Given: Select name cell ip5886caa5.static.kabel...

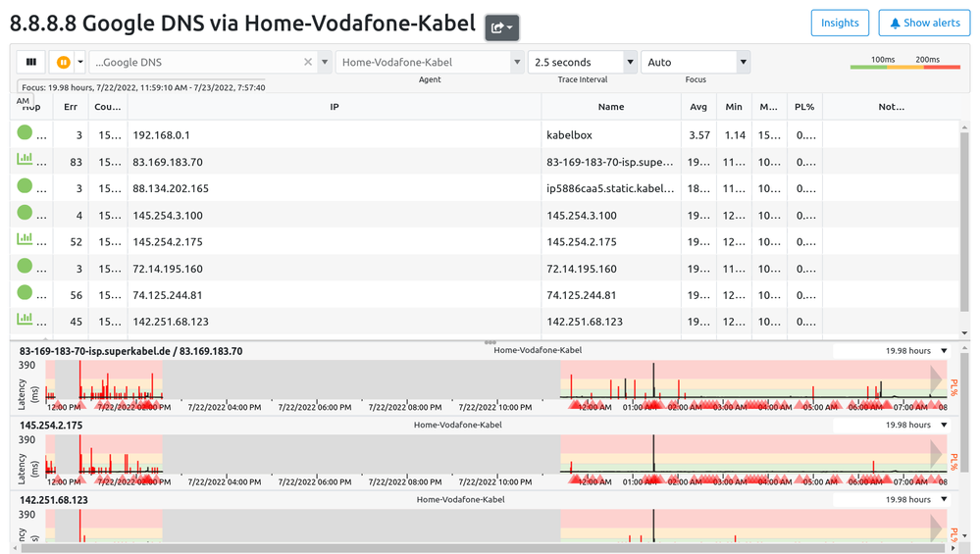Looking at the screenshot, I should coord(610,188).
